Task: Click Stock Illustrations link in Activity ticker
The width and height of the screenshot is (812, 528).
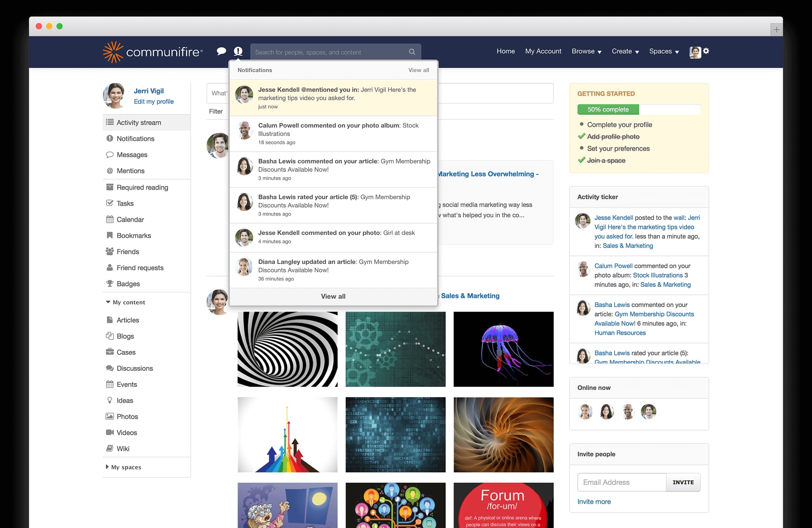Action: pyautogui.click(x=658, y=275)
